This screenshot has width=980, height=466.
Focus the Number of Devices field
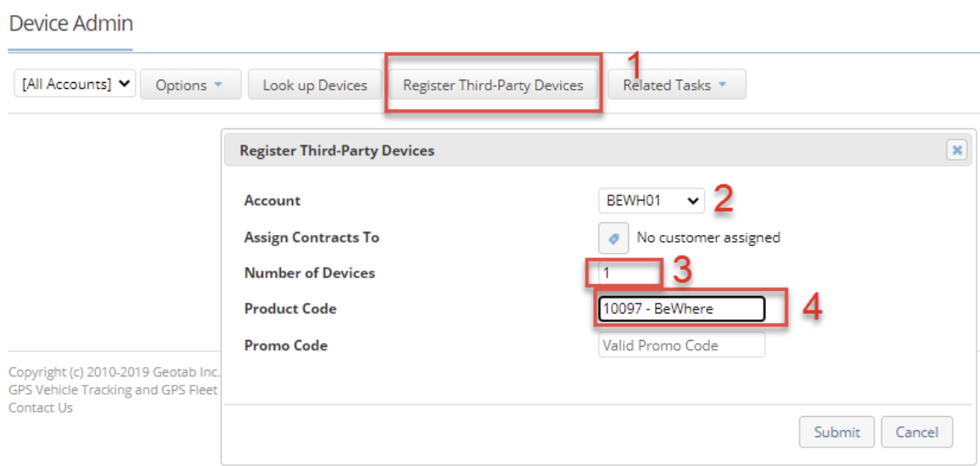click(x=625, y=273)
